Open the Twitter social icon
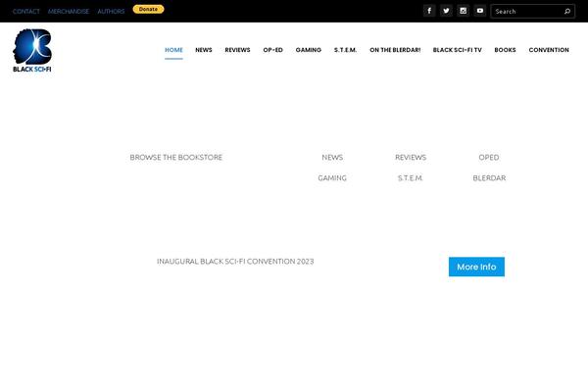 [x=446, y=11]
